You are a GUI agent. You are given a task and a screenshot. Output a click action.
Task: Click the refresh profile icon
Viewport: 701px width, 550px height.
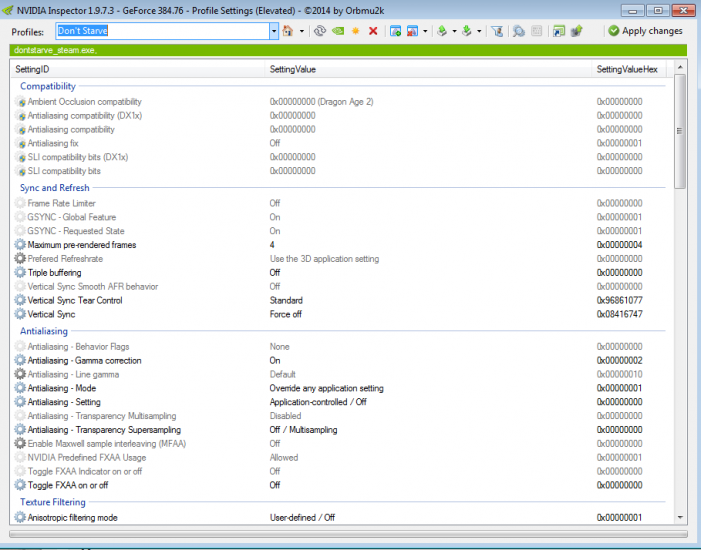pos(320,31)
